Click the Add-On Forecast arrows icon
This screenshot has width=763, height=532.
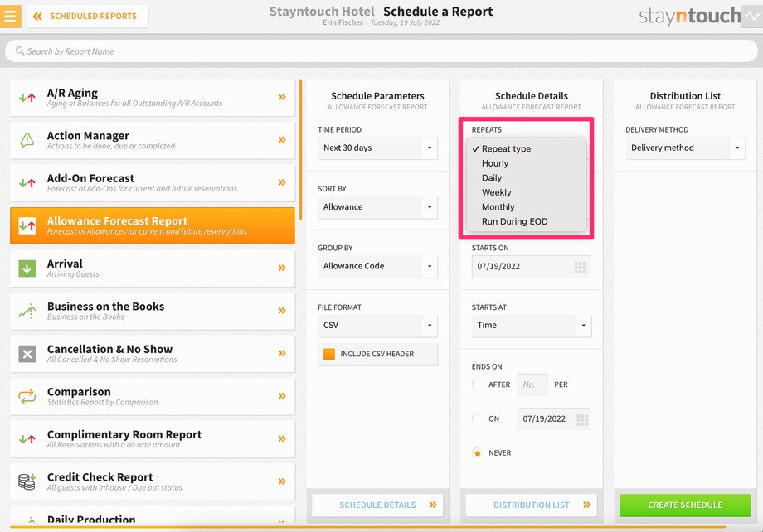(x=27, y=183)
